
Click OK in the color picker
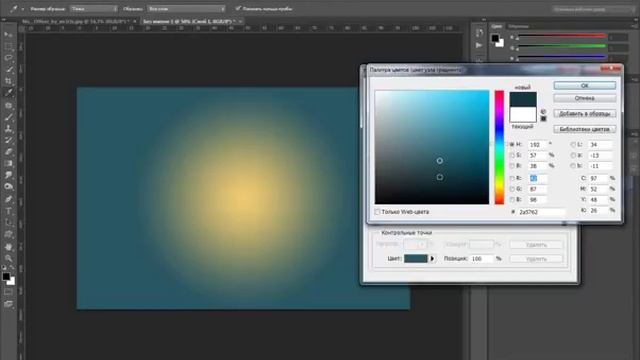584,85
